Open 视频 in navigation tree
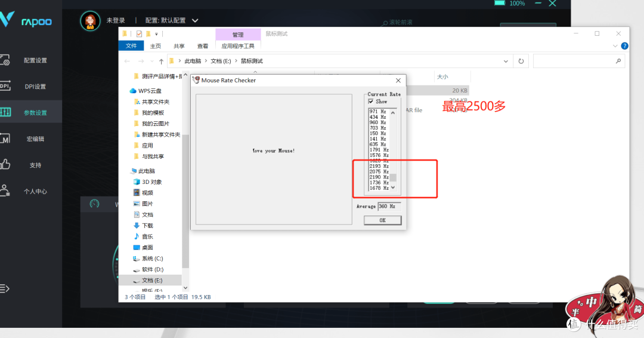644x338 pixels. pos(147,193)
